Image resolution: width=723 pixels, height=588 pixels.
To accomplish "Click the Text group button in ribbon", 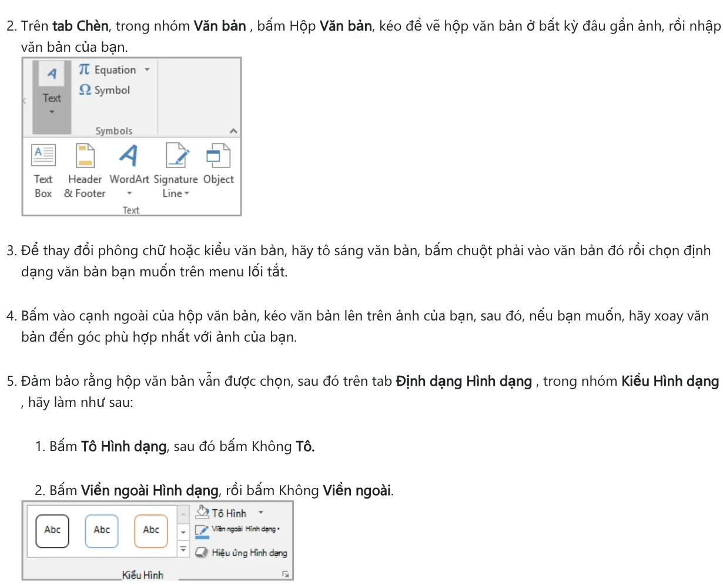I will coord(52,97).
